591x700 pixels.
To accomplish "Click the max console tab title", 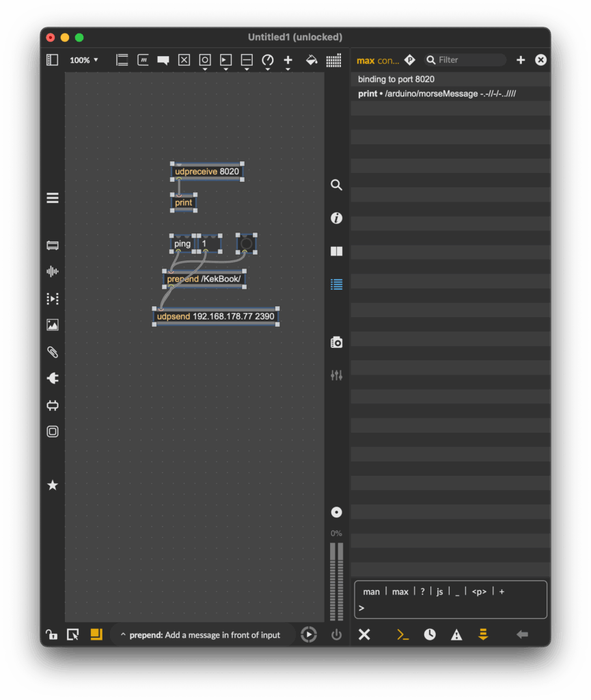I will 378,60.
